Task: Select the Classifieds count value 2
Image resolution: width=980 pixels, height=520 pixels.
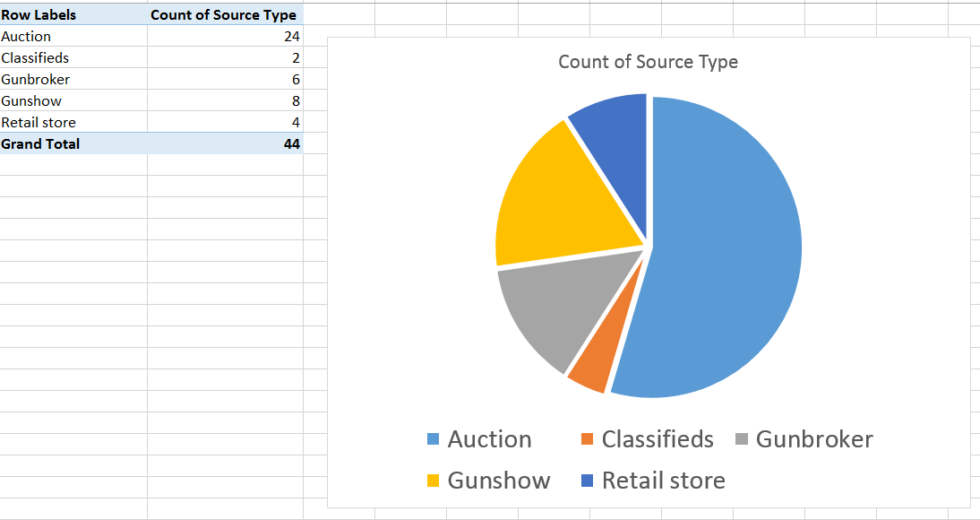Action: pyautogui.click(x=225, y=57)
